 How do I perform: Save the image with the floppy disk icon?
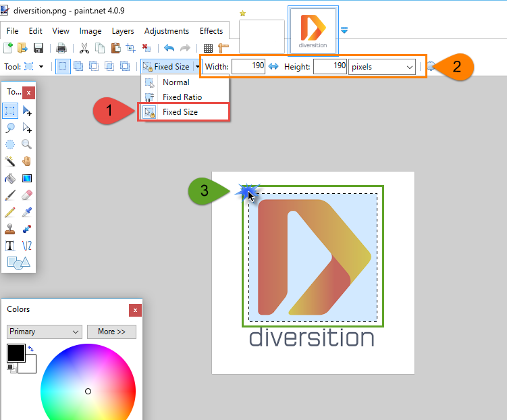coord(38,48)
